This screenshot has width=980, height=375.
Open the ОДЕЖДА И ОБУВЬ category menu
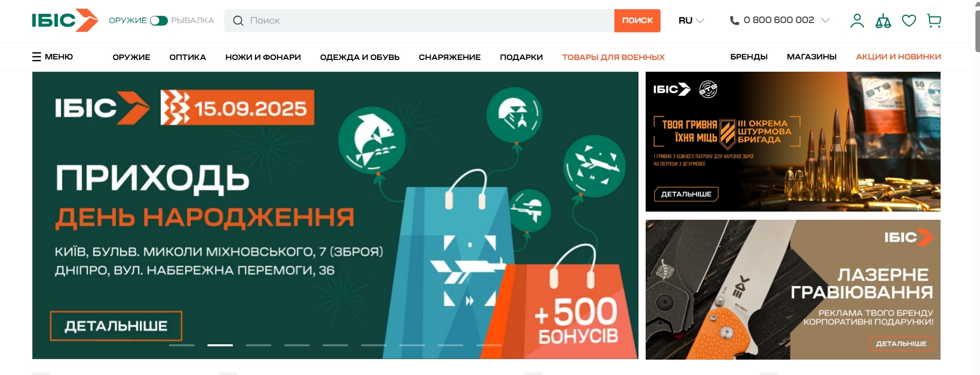(x=360, y=57)
